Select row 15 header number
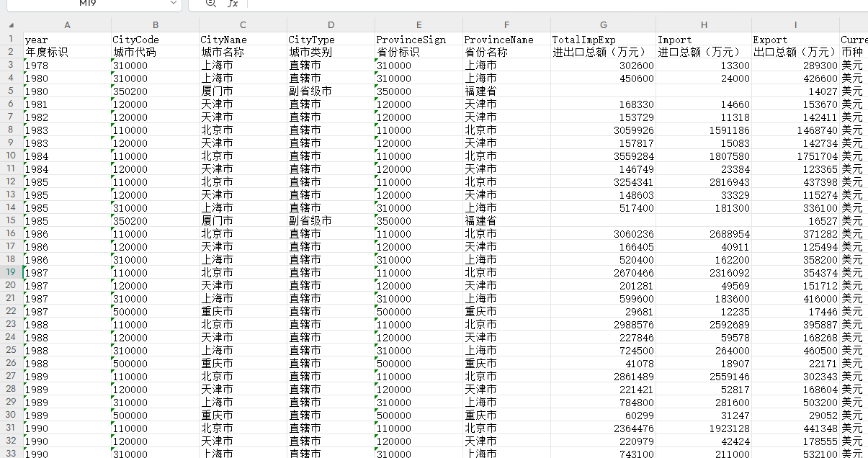 click(11, 220)
